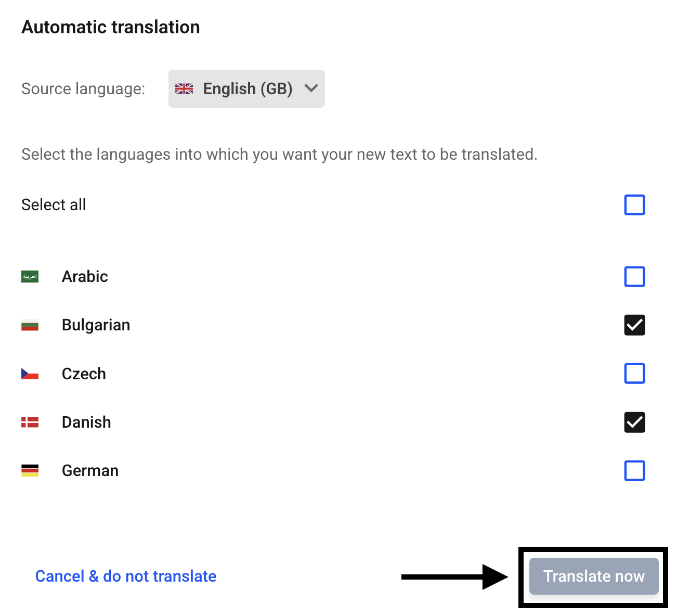The height and width of the screenshot is (616, 677).
Task: Choose the Danish language label
Action: pos(86,422)
